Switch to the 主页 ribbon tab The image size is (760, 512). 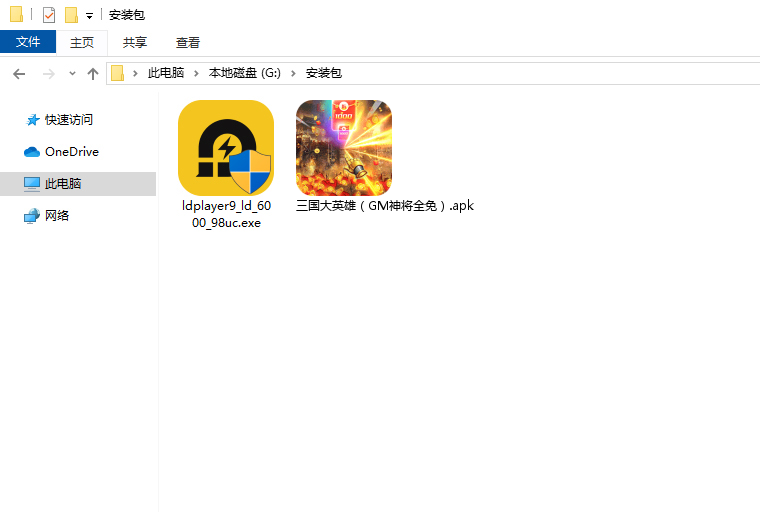(x=81, y=42)
